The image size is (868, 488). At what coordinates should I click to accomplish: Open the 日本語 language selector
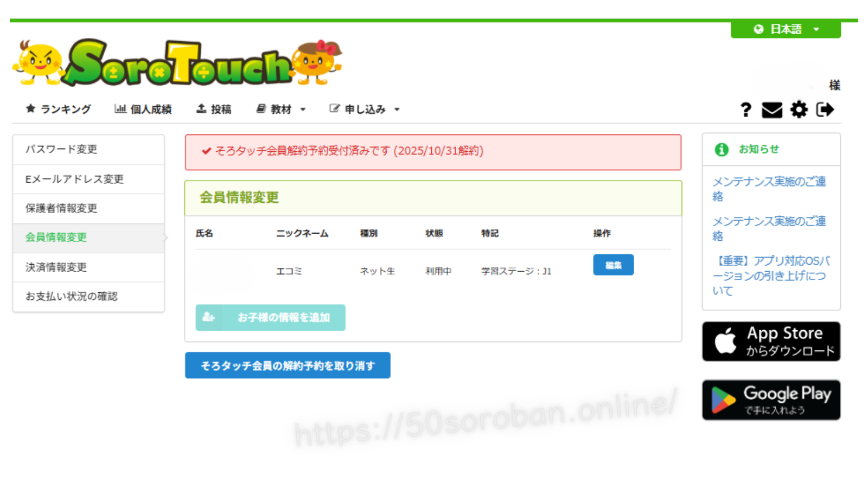(786, 29)
